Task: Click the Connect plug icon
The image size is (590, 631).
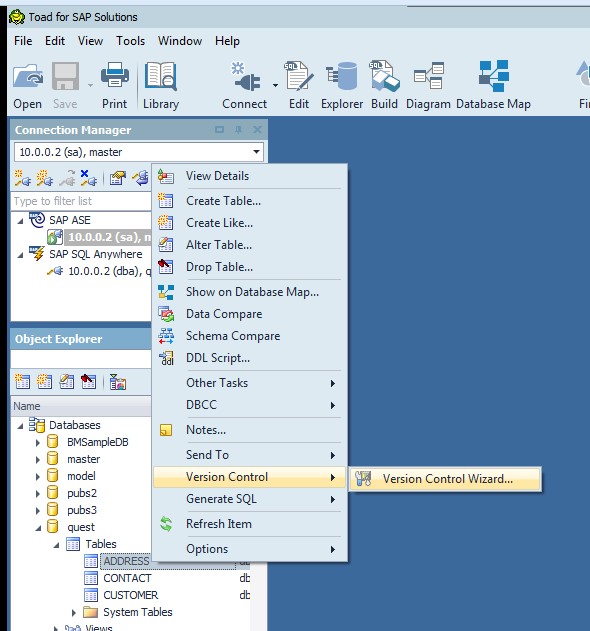Action: tap(245, 76)
